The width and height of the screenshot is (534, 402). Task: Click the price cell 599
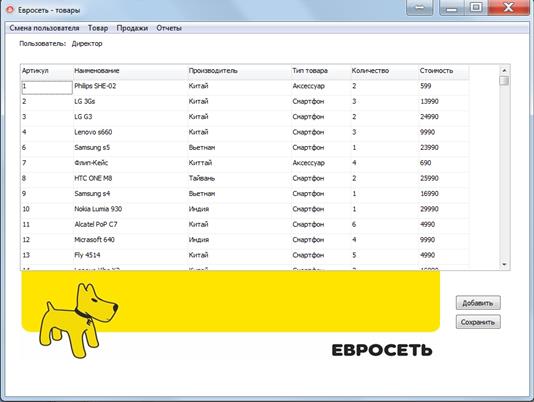click(444, 86)
